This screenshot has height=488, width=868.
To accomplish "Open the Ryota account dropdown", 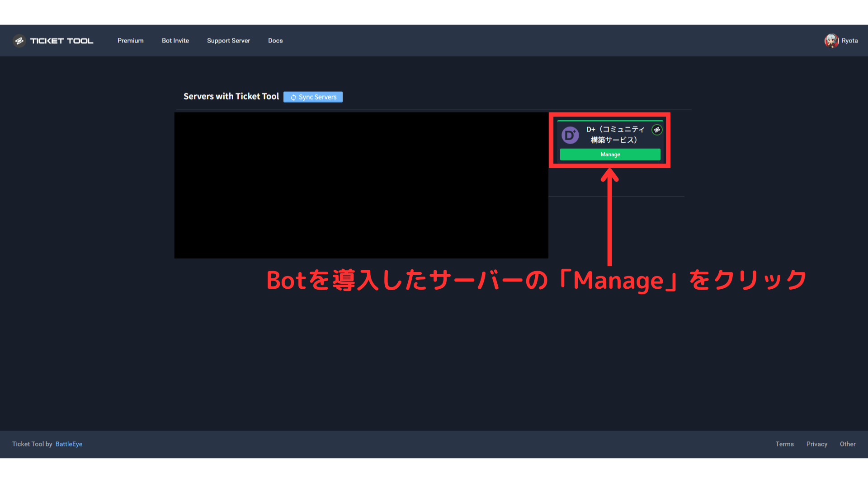I will (x=842, y=41).
